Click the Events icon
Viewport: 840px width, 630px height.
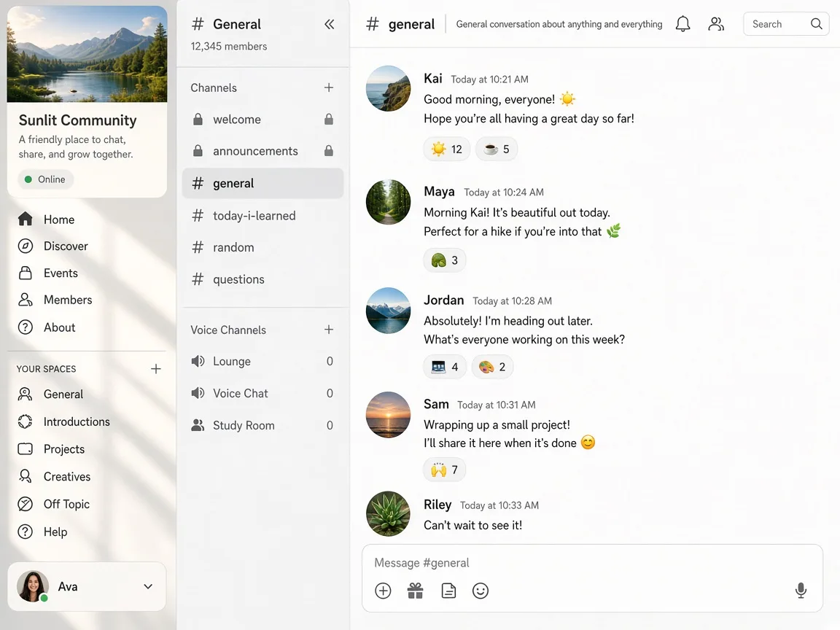pos(26,273)
